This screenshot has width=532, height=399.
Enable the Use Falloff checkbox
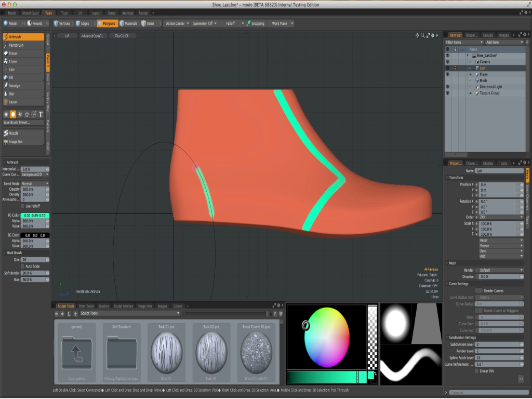23,206
